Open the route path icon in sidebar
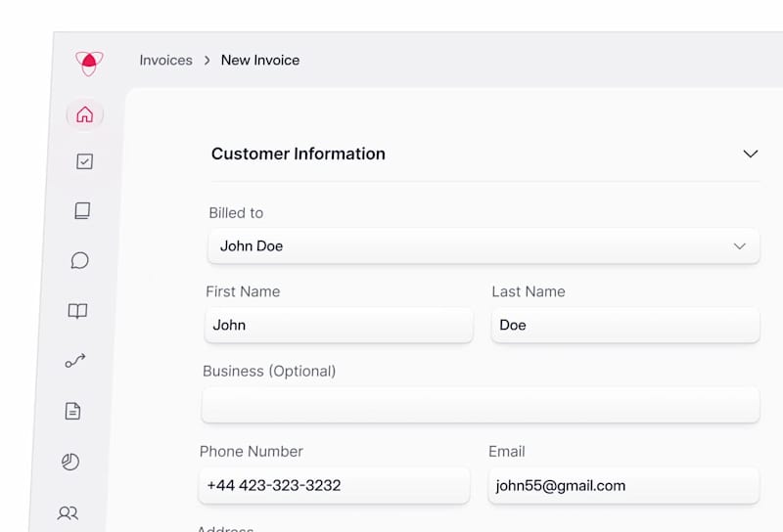Viewport: 783px width, 532px height. [x=75, y=361]
